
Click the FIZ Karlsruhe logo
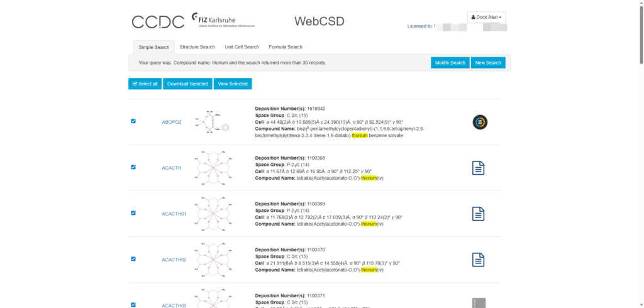click(x=223, y=20)
